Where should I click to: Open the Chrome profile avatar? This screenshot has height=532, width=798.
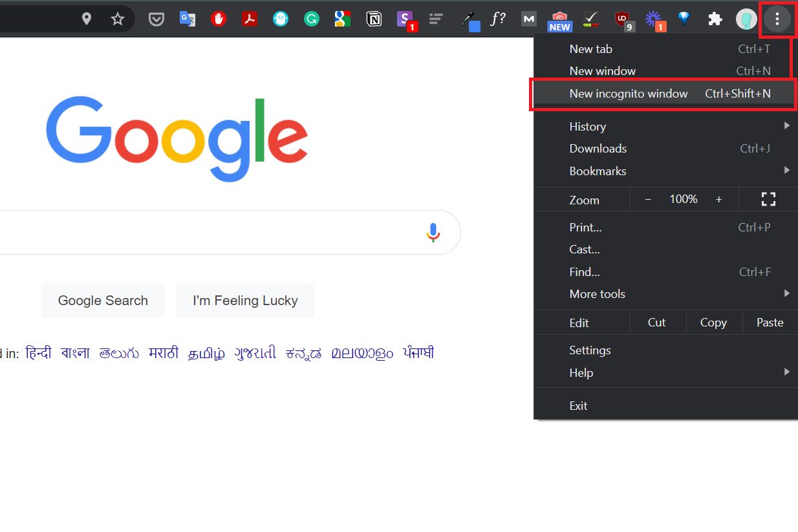746,19
